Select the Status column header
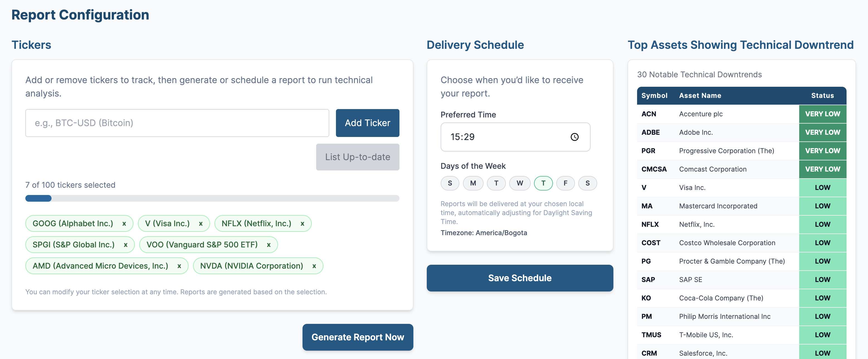The height and width of the screenshot is (359, 868). pyautogui.click(x=822, y=95)
